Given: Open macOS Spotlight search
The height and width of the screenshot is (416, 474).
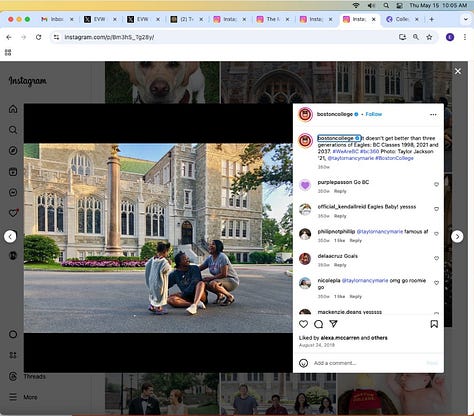Looking at the screenshot, I should (386, 5).
